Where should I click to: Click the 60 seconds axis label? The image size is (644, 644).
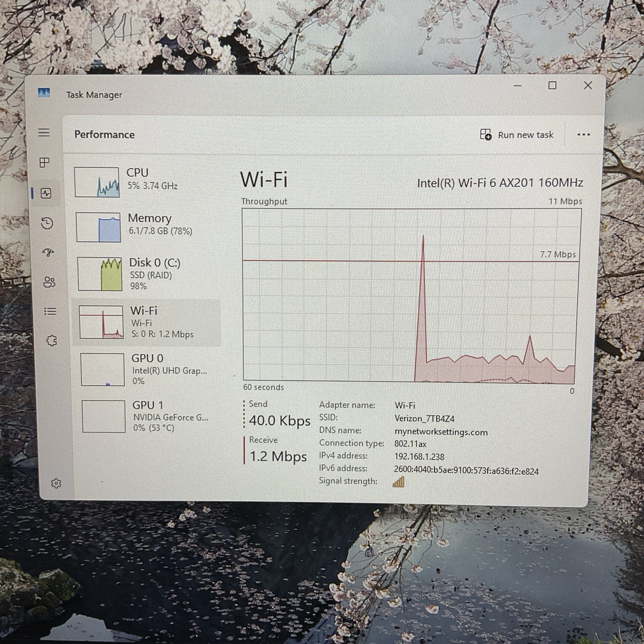[263, 387]
